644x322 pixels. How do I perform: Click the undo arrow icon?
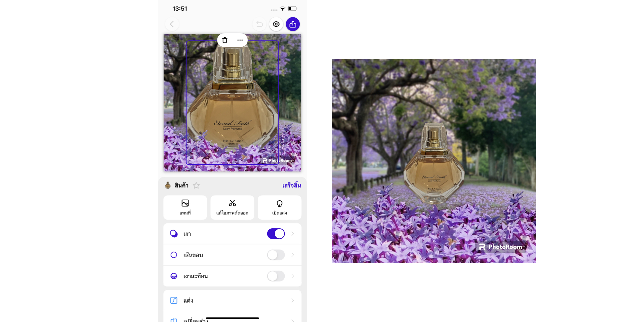point(260,24)
